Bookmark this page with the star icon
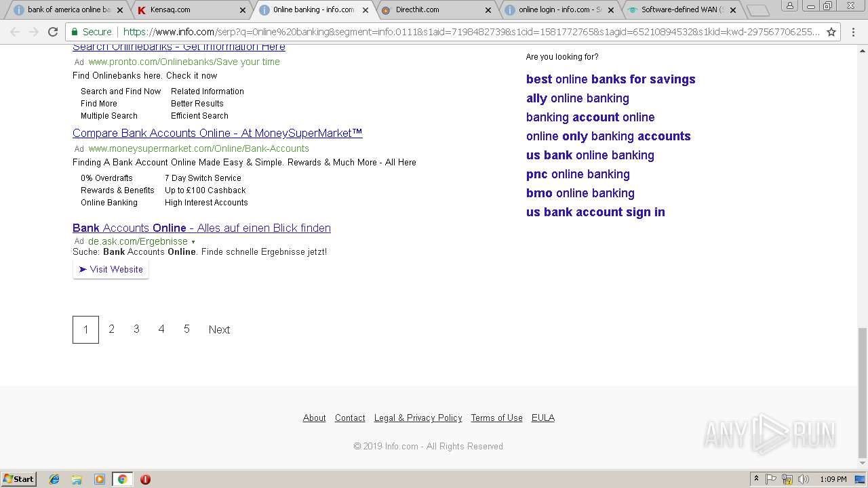Image resolution: width=868 pixels, height=488 pixels. point(831,32)
